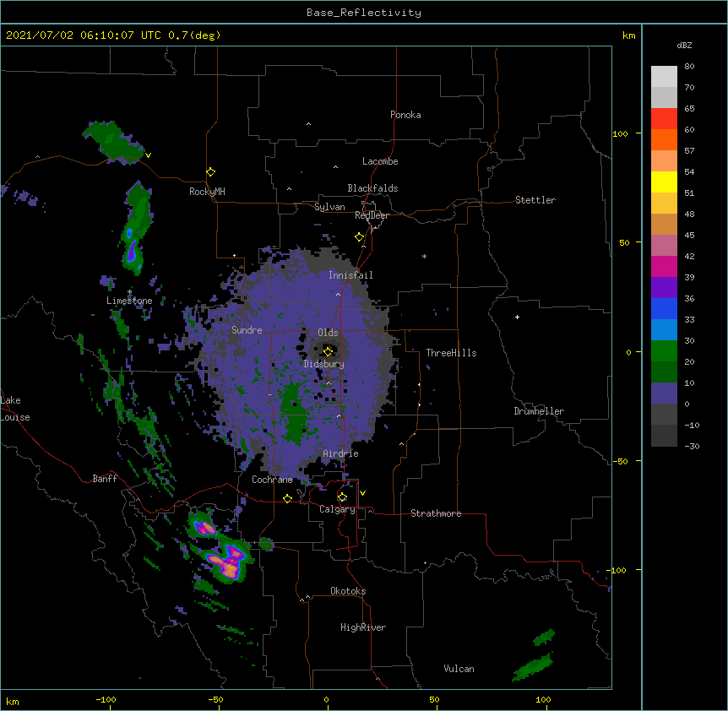Select the slate purple swatch above 0 dBZ

(x=664, y=393)
